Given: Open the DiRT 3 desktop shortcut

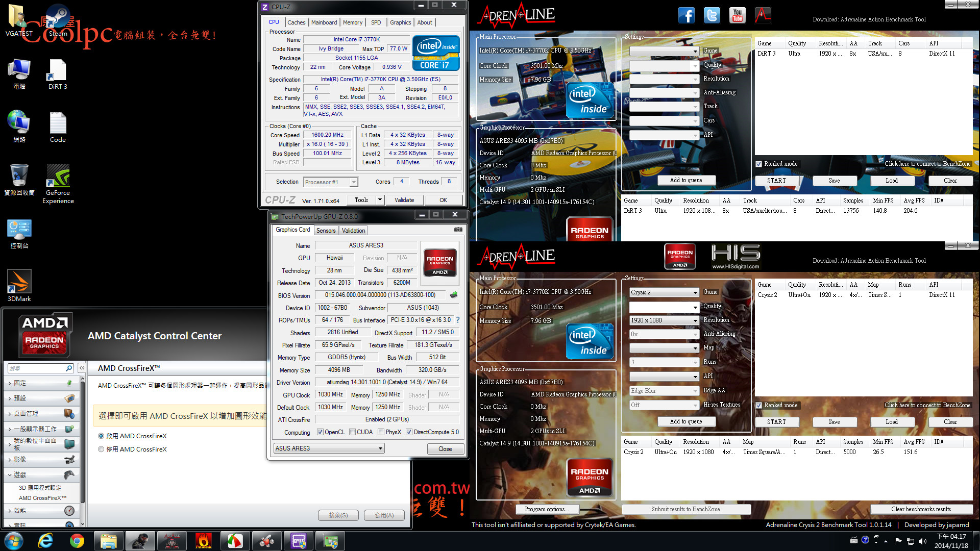Looking at the screenshot, I should [x=58, y=74].
